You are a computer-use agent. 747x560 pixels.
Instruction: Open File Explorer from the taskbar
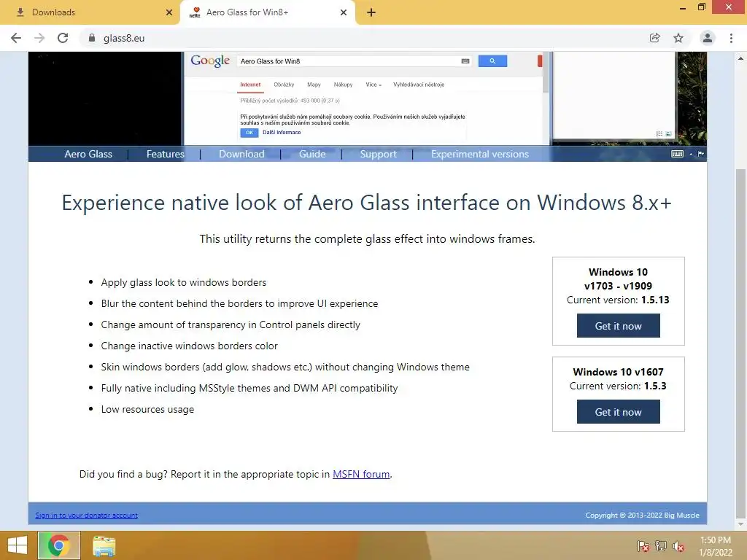click(x=104, y=546)
